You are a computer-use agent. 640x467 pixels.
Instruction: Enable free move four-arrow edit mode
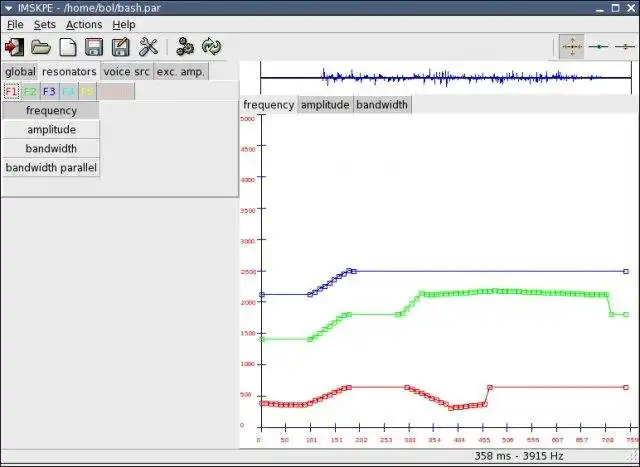572,47
